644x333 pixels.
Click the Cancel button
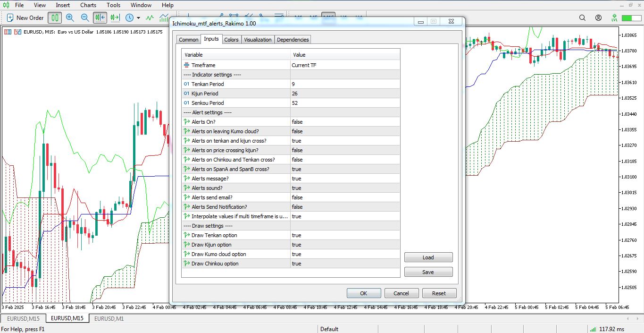coord(401,293)
